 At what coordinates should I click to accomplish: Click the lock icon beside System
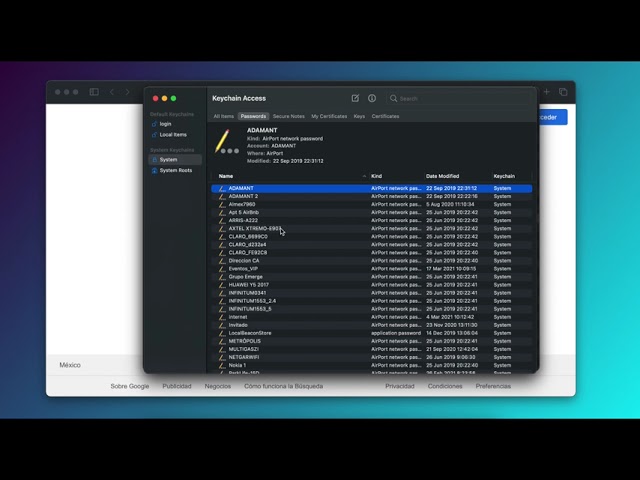coord(154,160)
